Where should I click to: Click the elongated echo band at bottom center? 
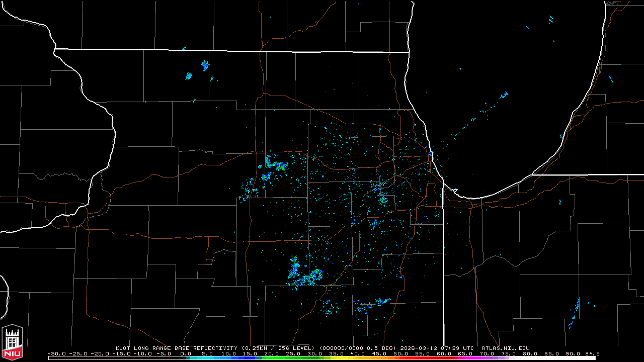372,304
